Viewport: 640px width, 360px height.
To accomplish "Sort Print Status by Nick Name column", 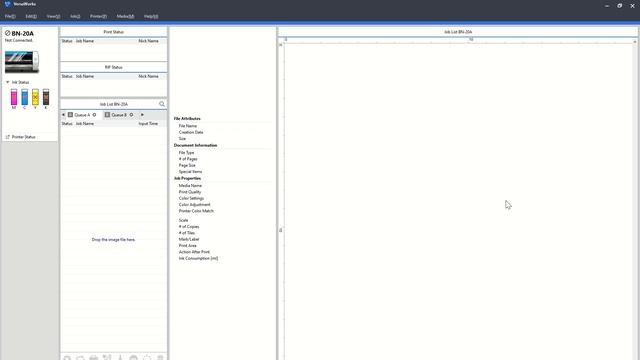I will [148, 41].
